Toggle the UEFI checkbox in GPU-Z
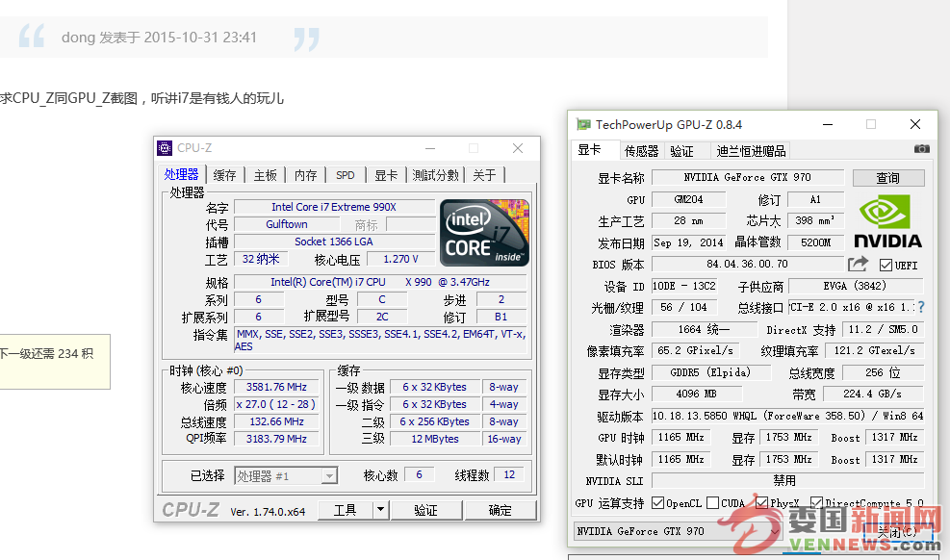 pos(886,266)
